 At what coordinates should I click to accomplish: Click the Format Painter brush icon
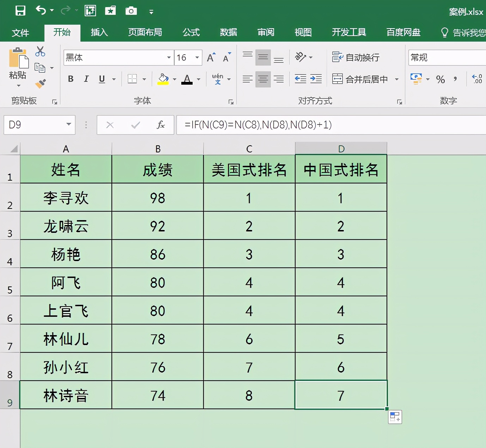[40, 84]
